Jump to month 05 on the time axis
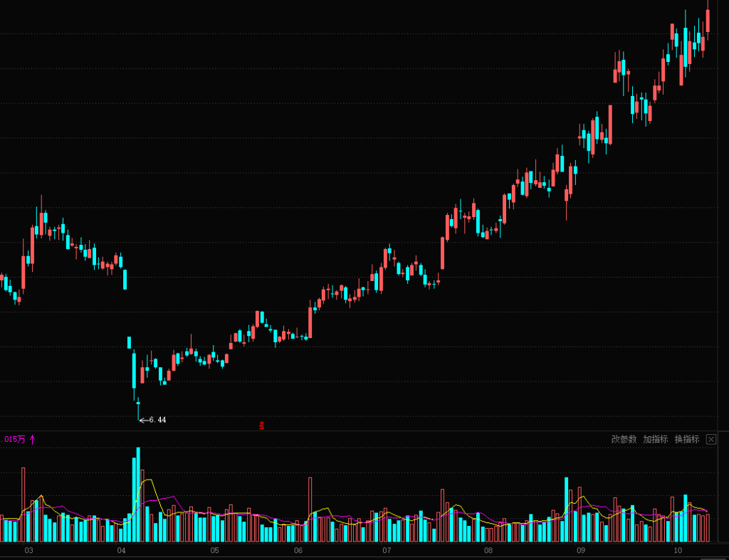 click(x=215, y=551)
